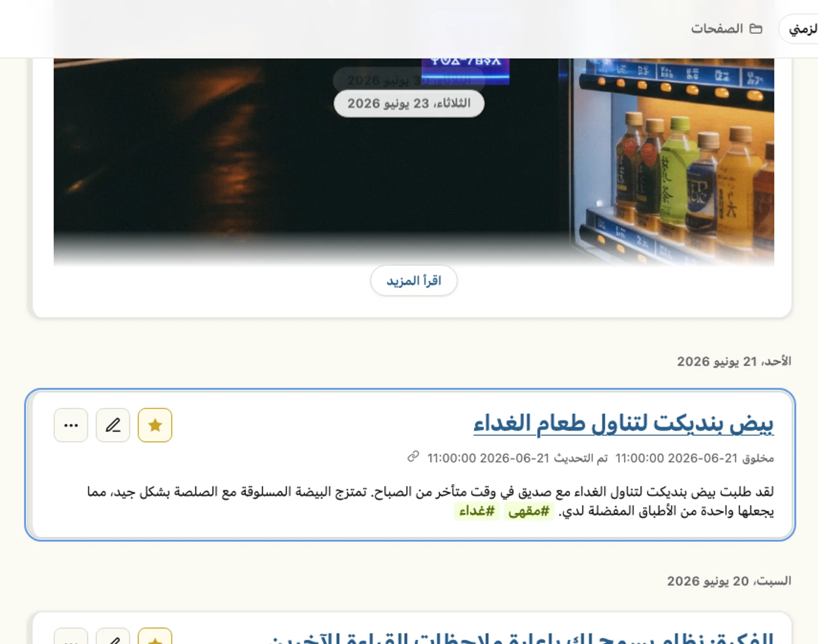Select the date heading الأحد، 21 يونيو 2026

click(x=734, y=362)
